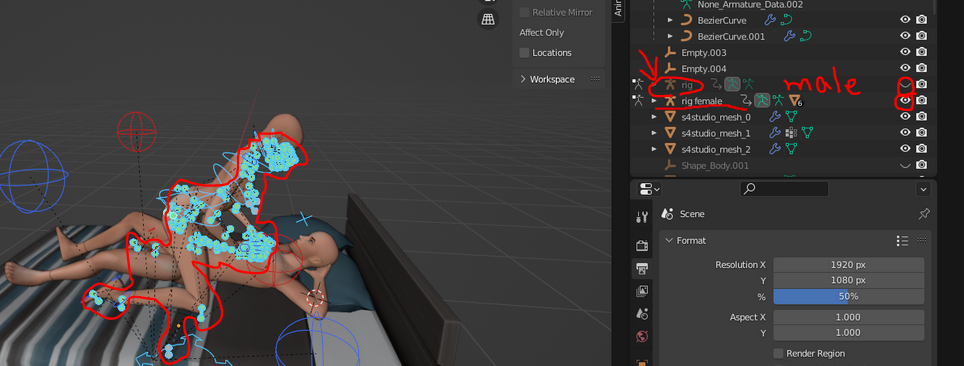Click the Resolution X field
The height and width of the screenshot is (366, 964).
point(848,265)
